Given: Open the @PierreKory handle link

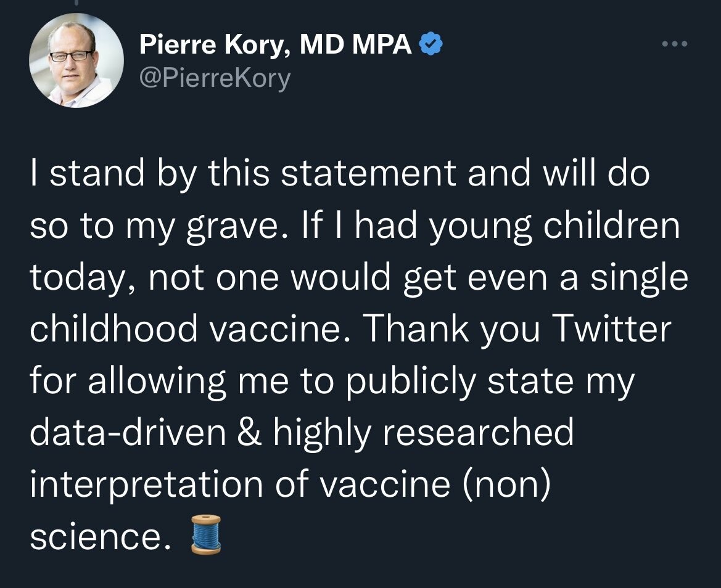Looking at the screenshot, I should [215, 78].
